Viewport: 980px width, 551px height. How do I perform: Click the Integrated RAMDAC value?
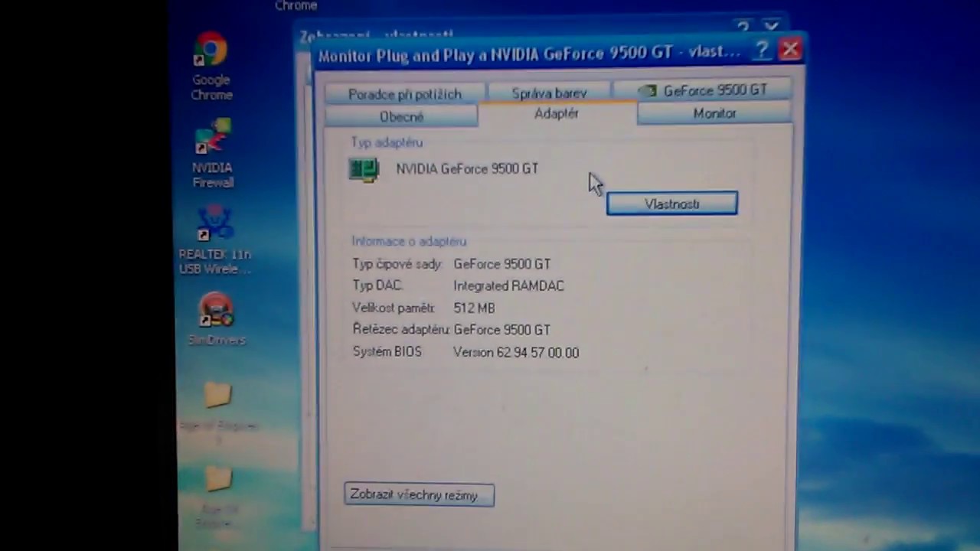[508, 285]
